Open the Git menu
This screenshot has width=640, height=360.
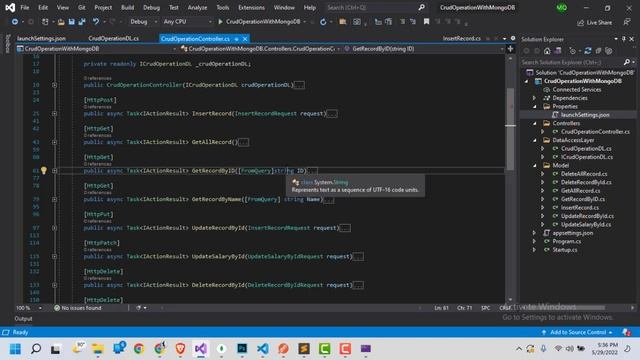point(82,7)
